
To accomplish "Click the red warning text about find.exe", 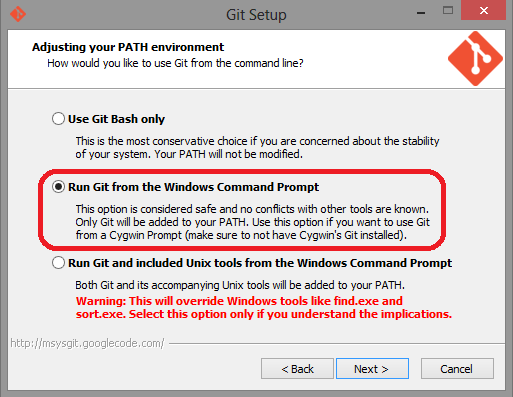I will point(264,307).
